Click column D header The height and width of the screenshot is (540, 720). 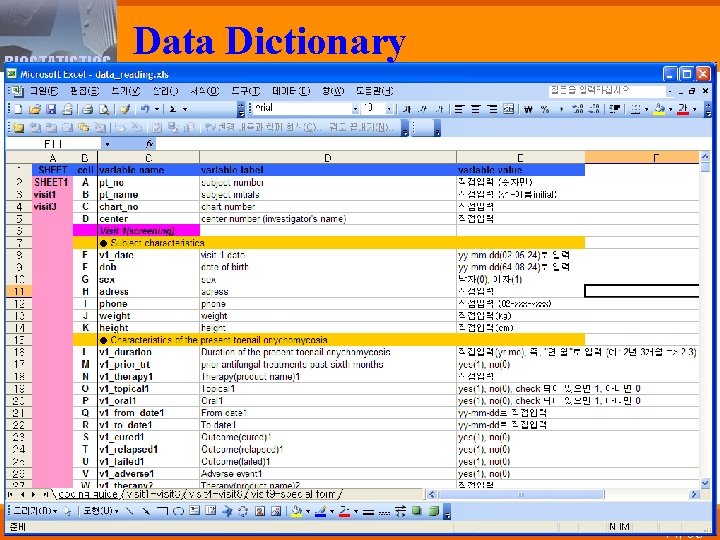click(327, 158)
